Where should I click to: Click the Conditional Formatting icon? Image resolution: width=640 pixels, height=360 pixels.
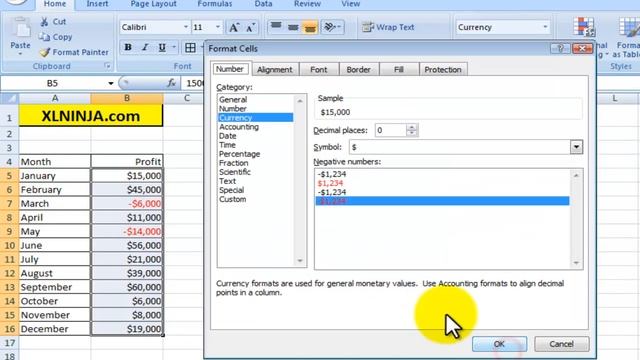tap(584, 27)
